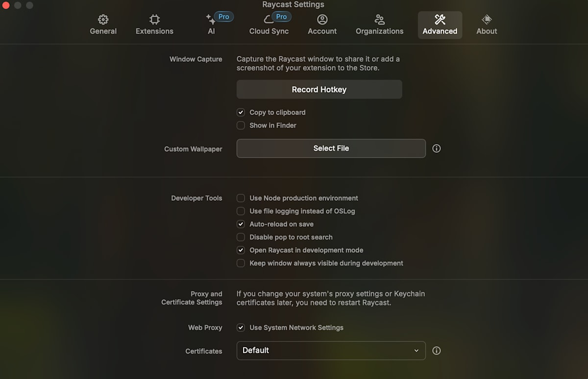Uncheck Copy to clipboard
The width and height of the screenshot is (588, 379).
pos(241,112)
